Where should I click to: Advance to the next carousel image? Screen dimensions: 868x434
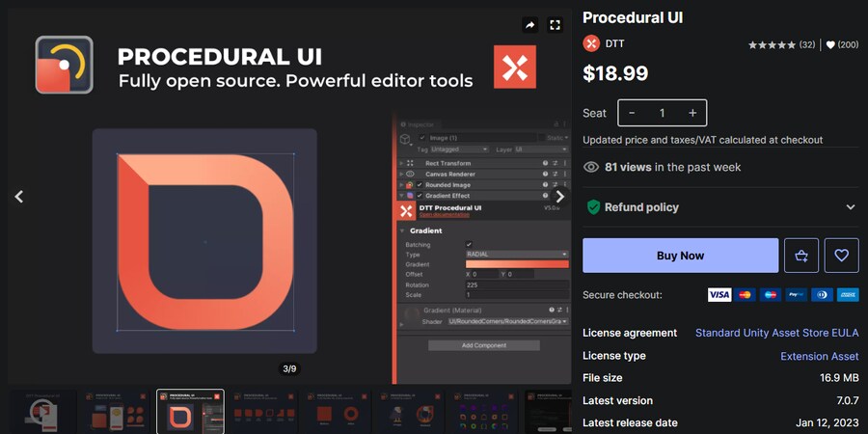click(560, 197)
